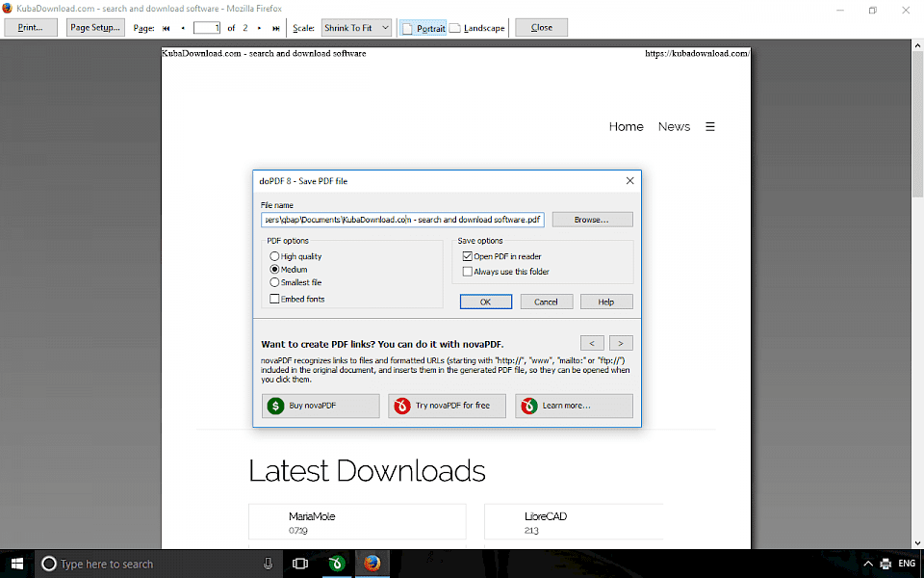Click LibreCAD download entry
924x578 pixels.
[x=574, y=521]
